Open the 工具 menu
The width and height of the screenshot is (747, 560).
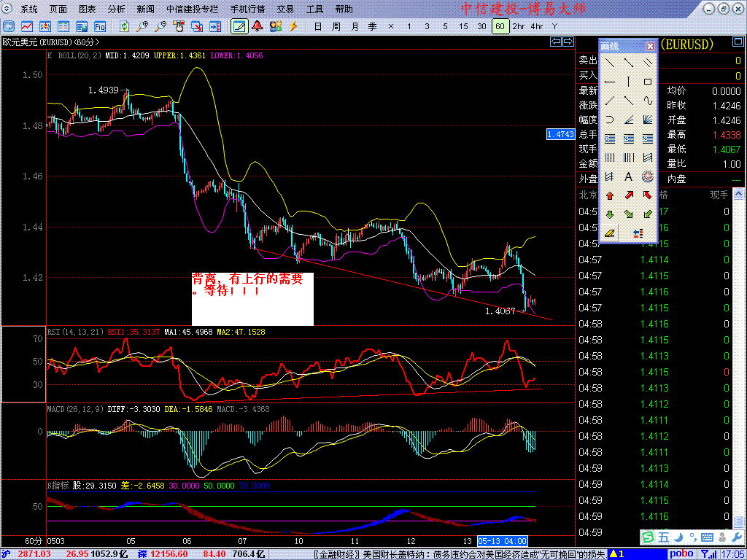click(x=314, y=9)
